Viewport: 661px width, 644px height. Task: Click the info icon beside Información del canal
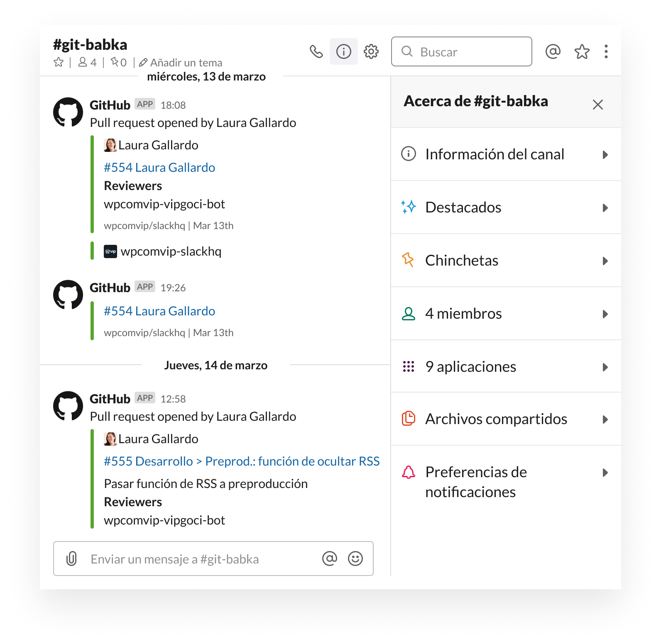pyautogui.click(x=409, y=154)
